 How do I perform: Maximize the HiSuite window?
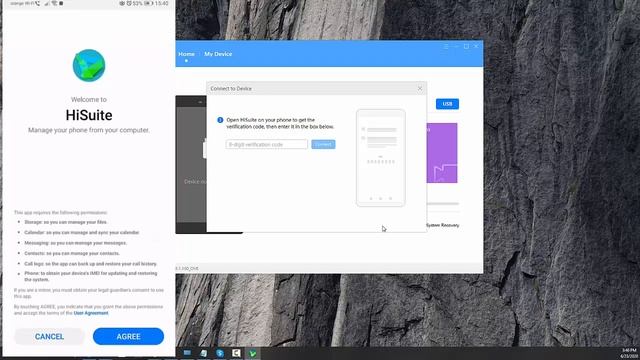pos(466,47)
